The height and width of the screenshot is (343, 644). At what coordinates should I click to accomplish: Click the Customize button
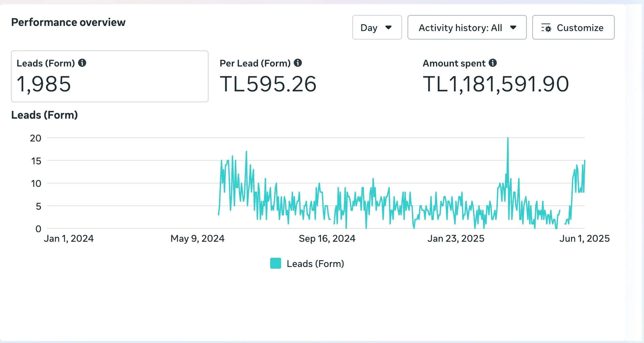573,27
